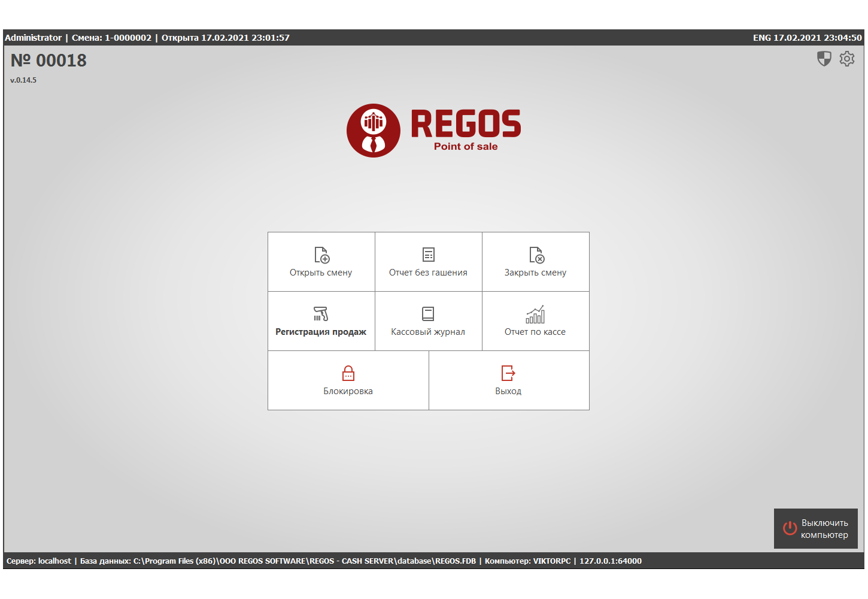Click the Выключить компьютер button
Screen dimensions: 868x599
(x=816, y=529)
